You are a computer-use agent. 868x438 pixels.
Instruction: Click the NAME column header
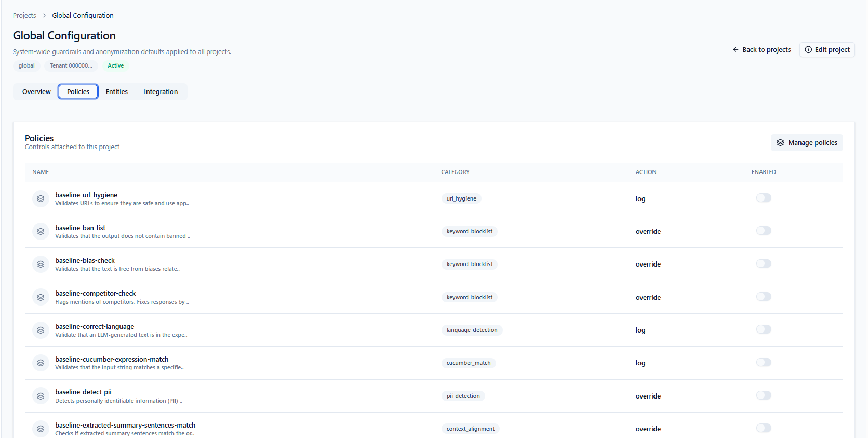[41, 172]
